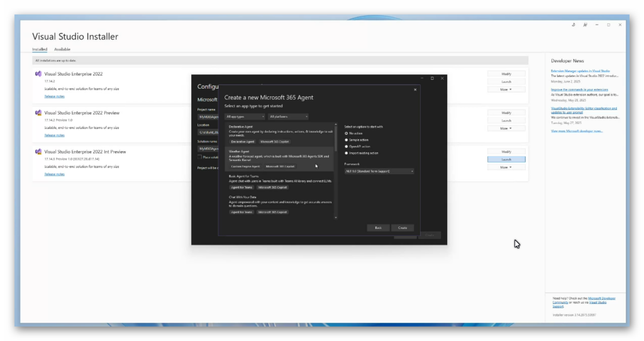Viewport: 644px width, 341px height.
Task: Expand More menu for Enterprise 2022 Int Preview
Action: pos(506,167)
